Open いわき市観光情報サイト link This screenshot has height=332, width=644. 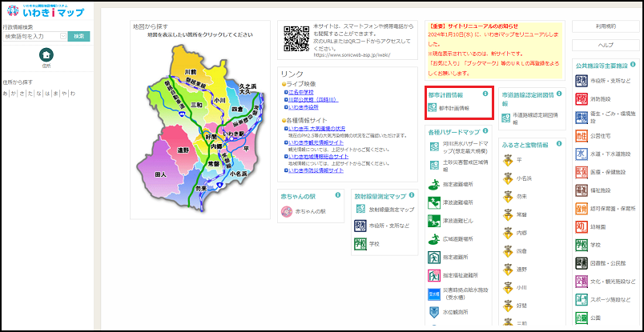(316, 142)
